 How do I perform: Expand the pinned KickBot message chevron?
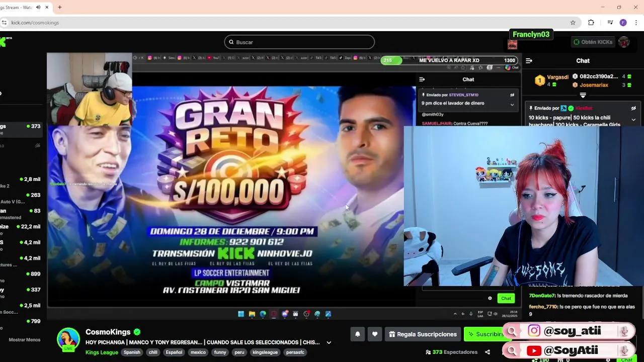(x=633, y=120)
